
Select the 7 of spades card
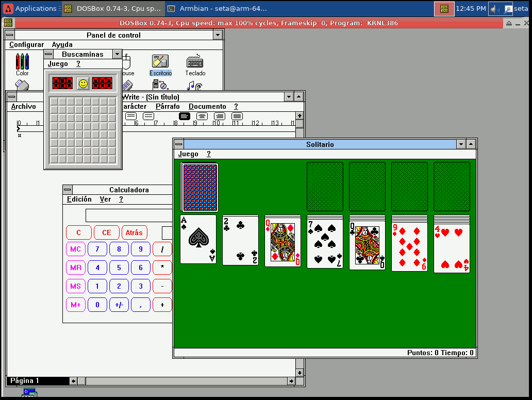[325, 244]
